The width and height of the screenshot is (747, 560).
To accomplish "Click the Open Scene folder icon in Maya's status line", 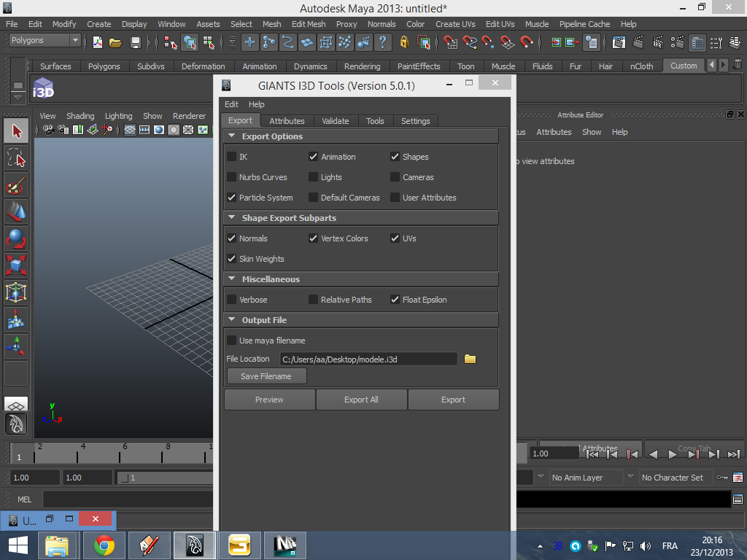I will (115, 42).
